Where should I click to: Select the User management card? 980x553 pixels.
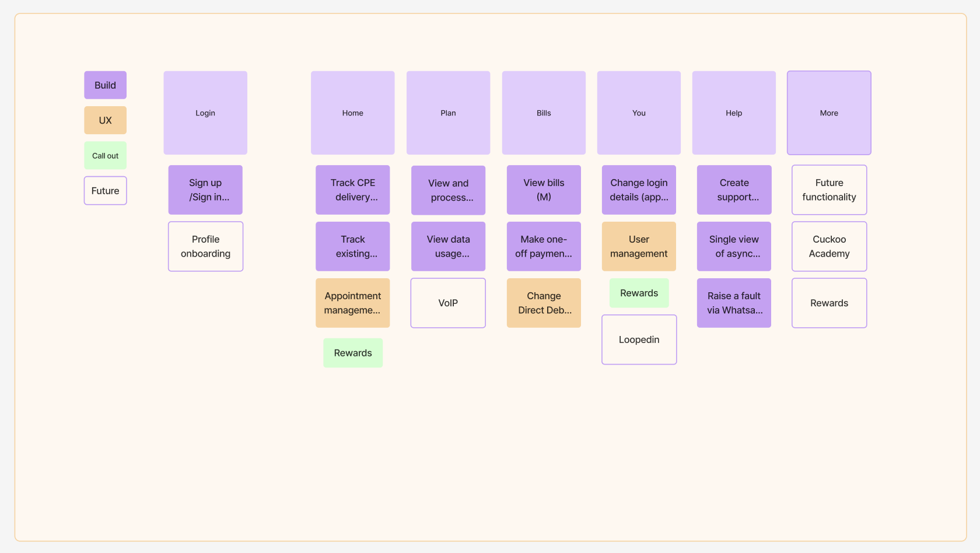coord(639,246)
